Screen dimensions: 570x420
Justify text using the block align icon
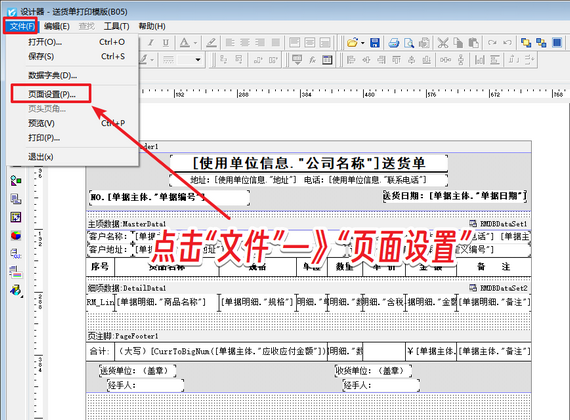pyautogui.click(x=276, y=43)
